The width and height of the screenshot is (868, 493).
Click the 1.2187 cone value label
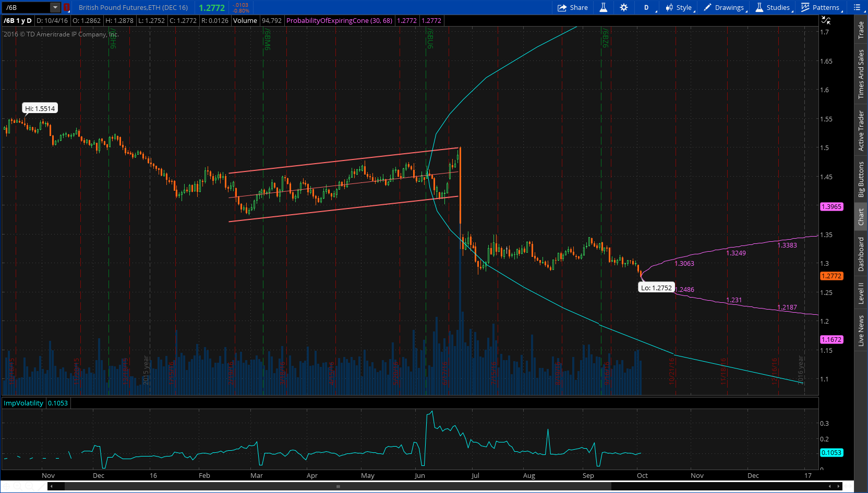(787, 307)
